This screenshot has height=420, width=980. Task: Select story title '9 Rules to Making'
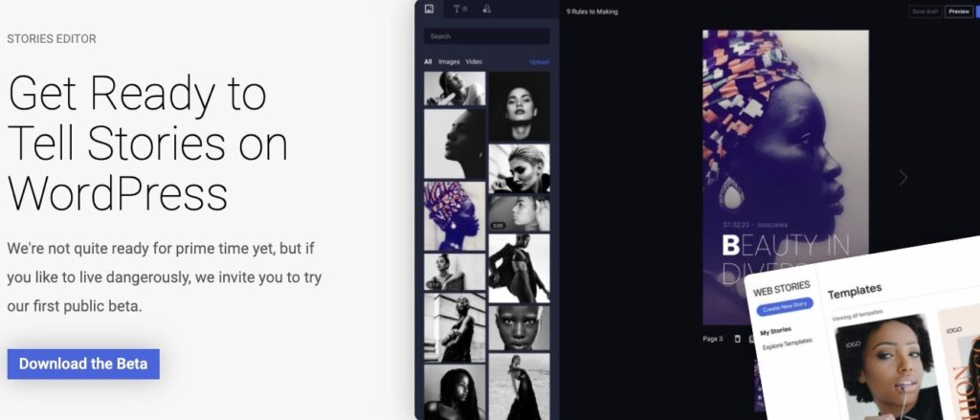pyautogui.click(x=591, y=11)
